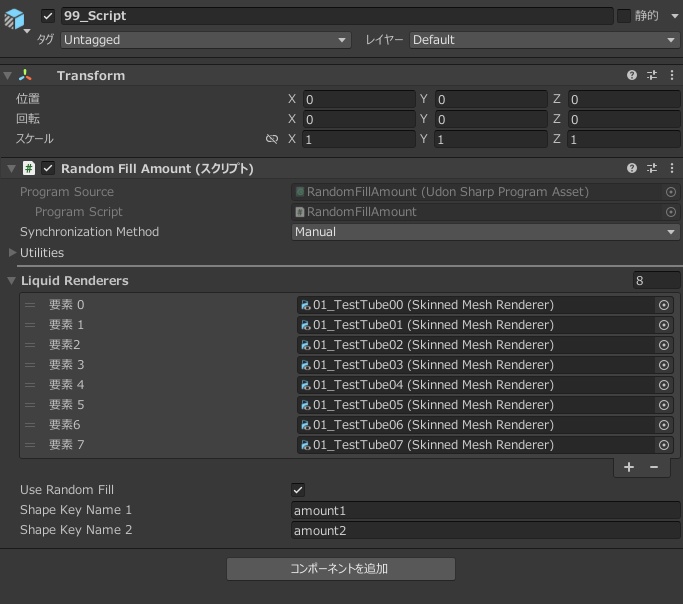The image size is (683, 604).
Task: Click the Transform axes icon
Action: [x=25, y=75]
